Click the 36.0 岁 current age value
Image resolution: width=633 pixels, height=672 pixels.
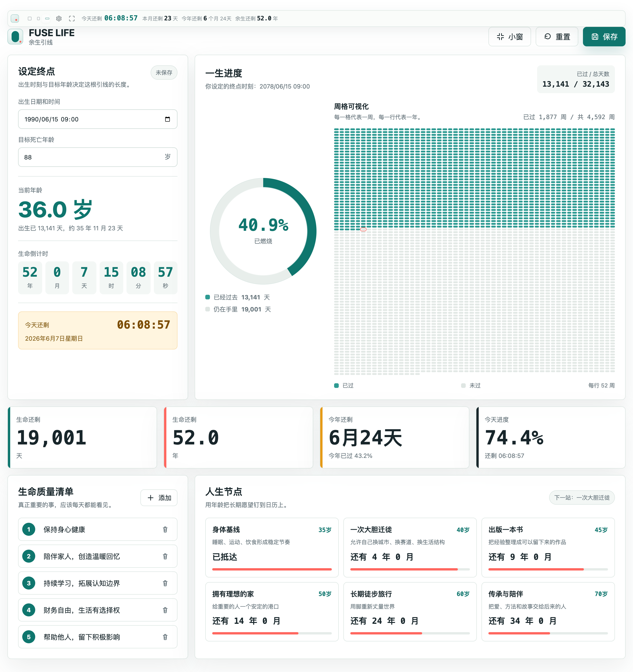(55, 209)
